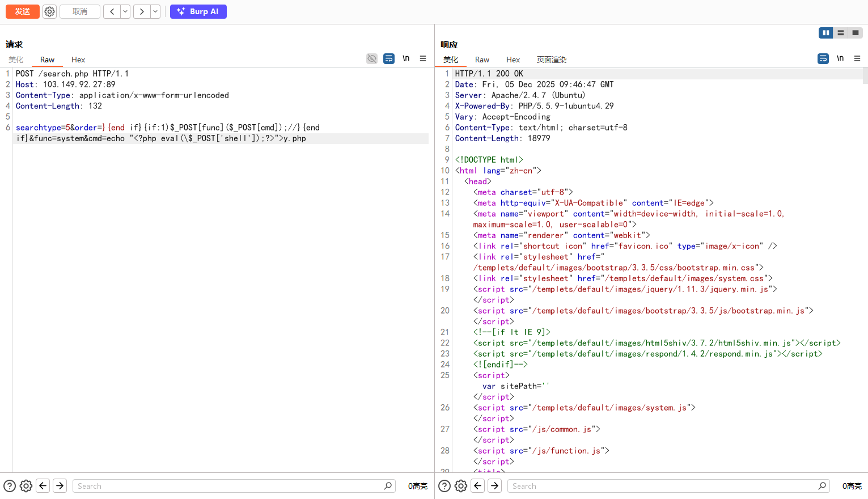Click the crossed-out eye icon in request panel
This screenshot has height=499, width=868.
click(372, 58)
